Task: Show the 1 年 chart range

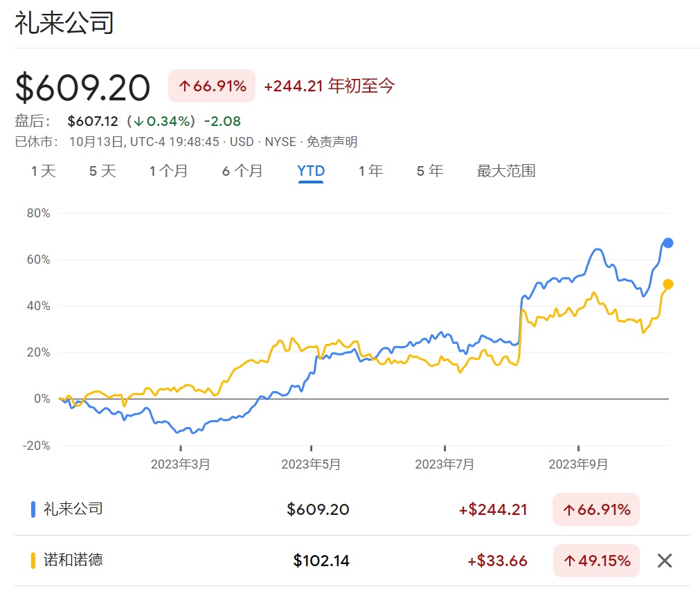Action: [x=370, y=171]
